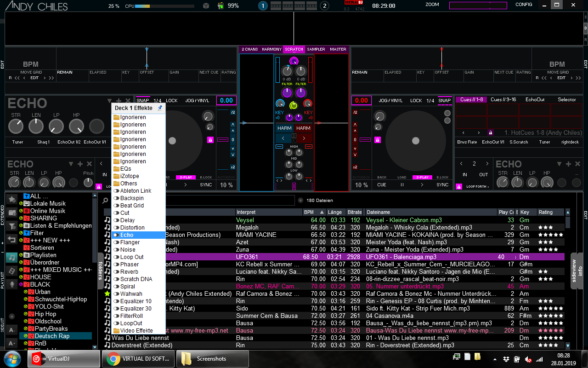Open top-left ECHO effect dropdown arrow
Image resolution: width=588 pixels, height=368 pixels.
click(109, 101)
